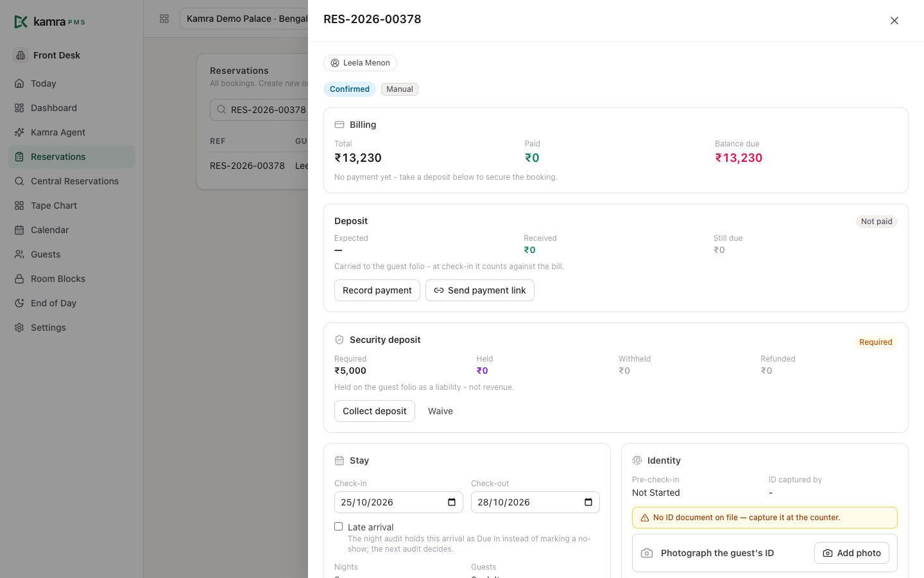This screenshot has width=924, height=578.
Task: Open Central Reservations in the sidebar
Action: click(x=71, y=181)
